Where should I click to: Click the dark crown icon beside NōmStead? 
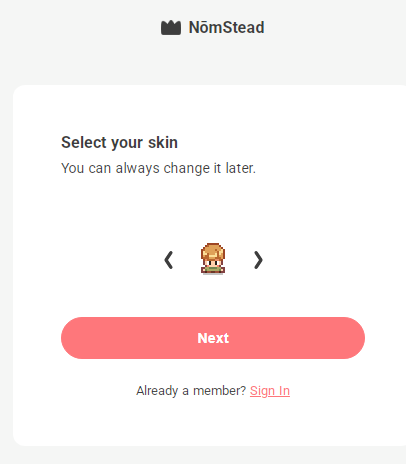pyautogui.click(x=171, y=28)
